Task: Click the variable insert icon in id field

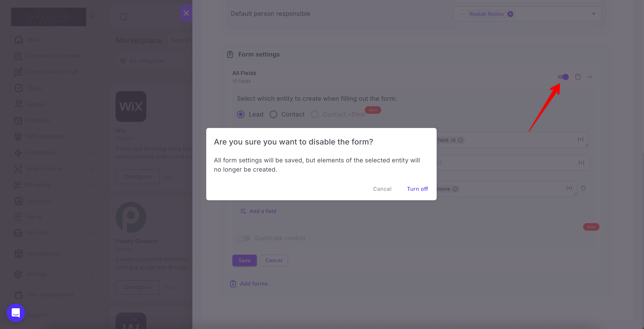Action: [580, 139]
